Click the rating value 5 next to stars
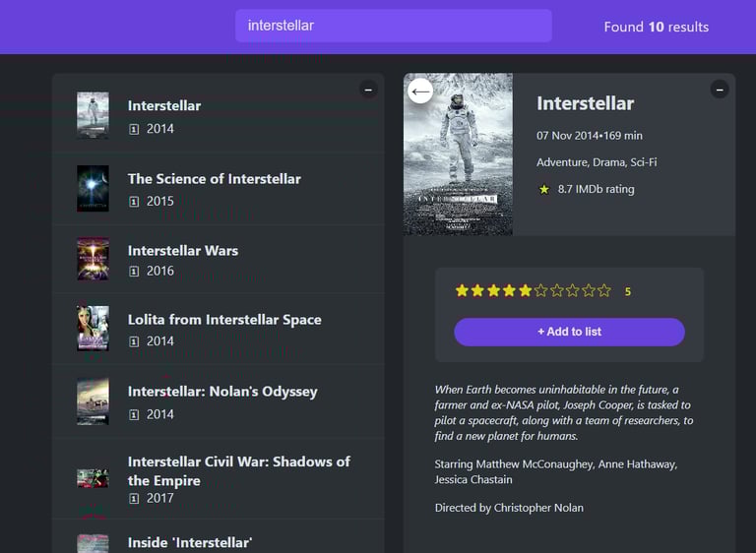Screen dimensions: 756x553 (x=628, y=291)
